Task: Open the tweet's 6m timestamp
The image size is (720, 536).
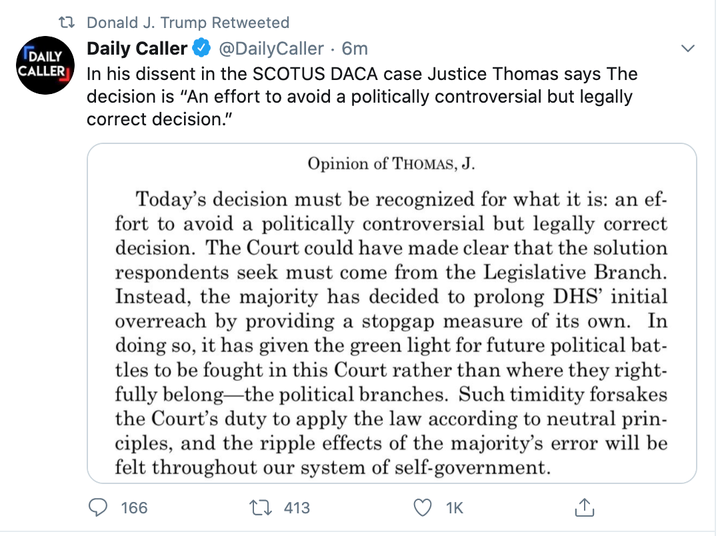Action: click(354, 48)
